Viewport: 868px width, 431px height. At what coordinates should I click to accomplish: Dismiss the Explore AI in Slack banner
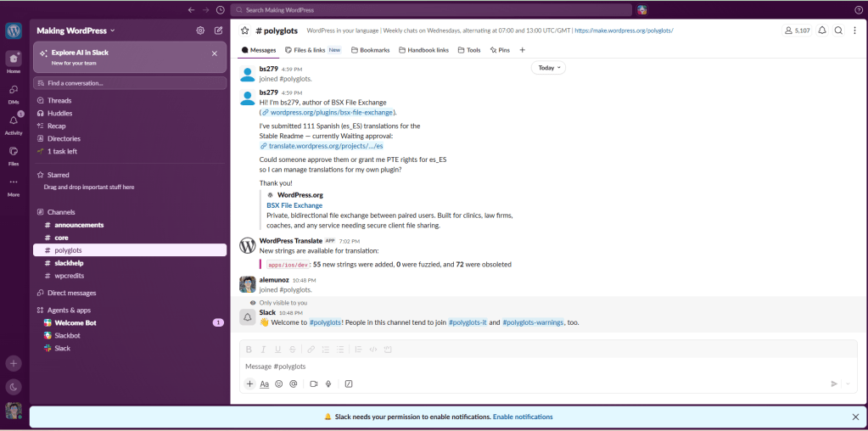click(214, 53)
